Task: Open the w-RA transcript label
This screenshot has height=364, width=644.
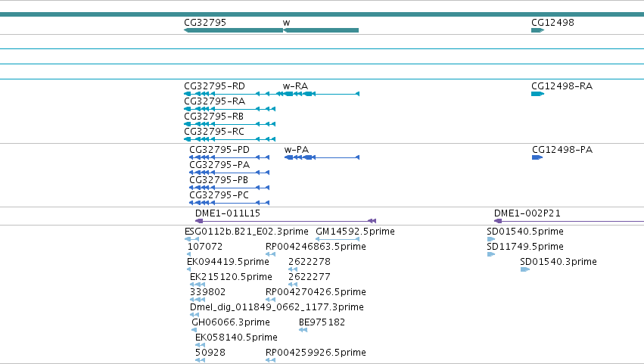Action: pos(295,86)
